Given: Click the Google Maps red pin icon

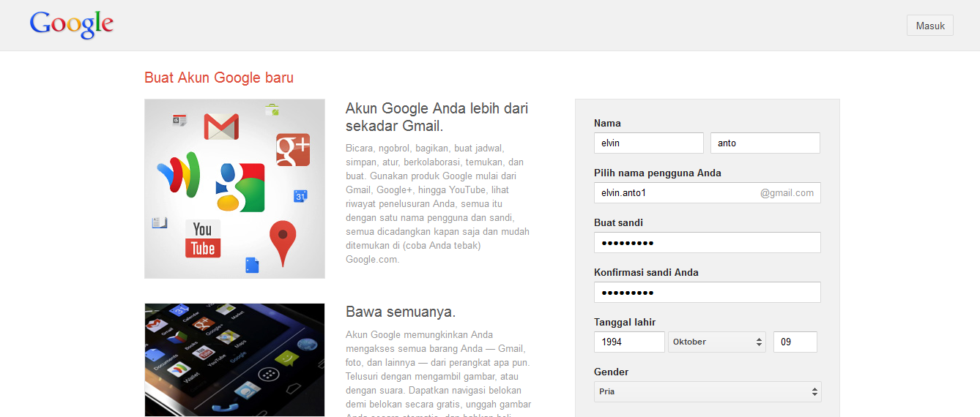Looking at the screenshot, I should (x=283, y=244).
